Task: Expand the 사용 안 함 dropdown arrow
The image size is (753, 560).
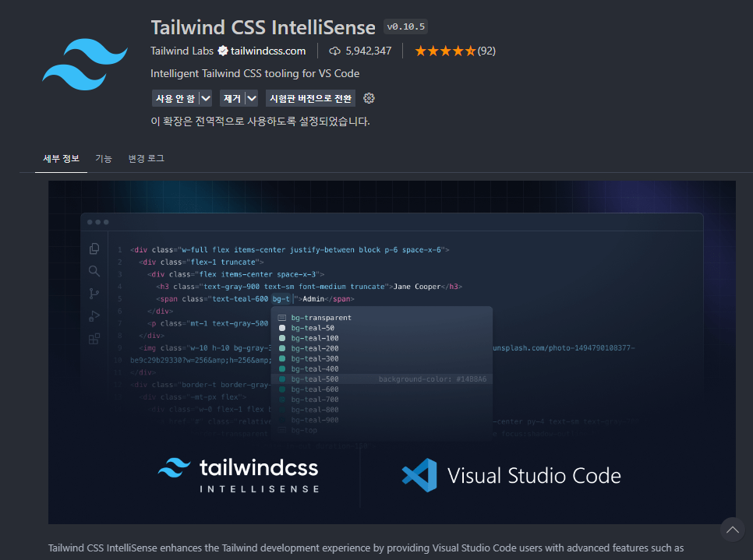Action: (x=206, y=98)
